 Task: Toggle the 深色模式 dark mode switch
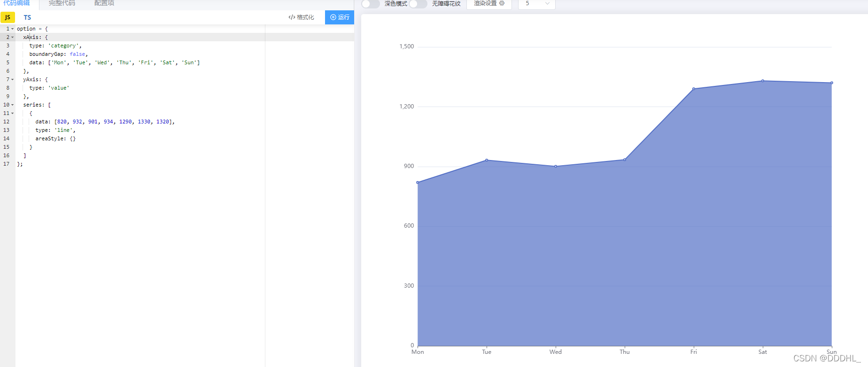click(371, 4)
